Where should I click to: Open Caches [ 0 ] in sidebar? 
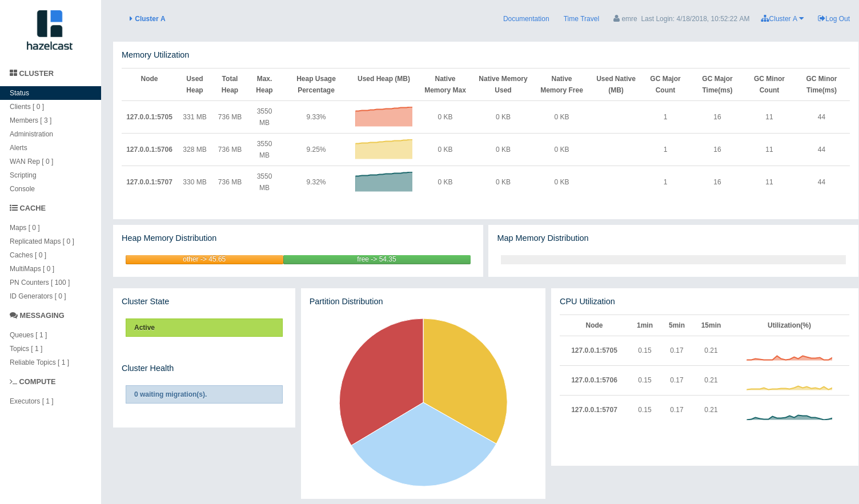coord(28,255)
